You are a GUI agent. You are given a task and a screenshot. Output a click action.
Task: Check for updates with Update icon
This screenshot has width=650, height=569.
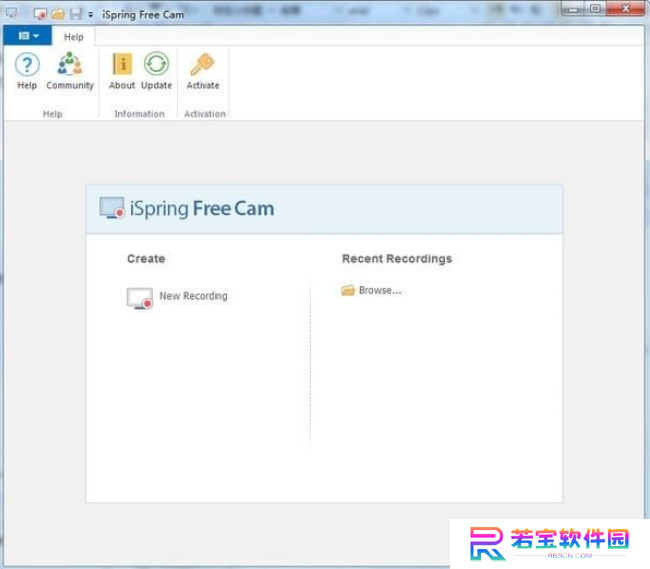point(156,71)
